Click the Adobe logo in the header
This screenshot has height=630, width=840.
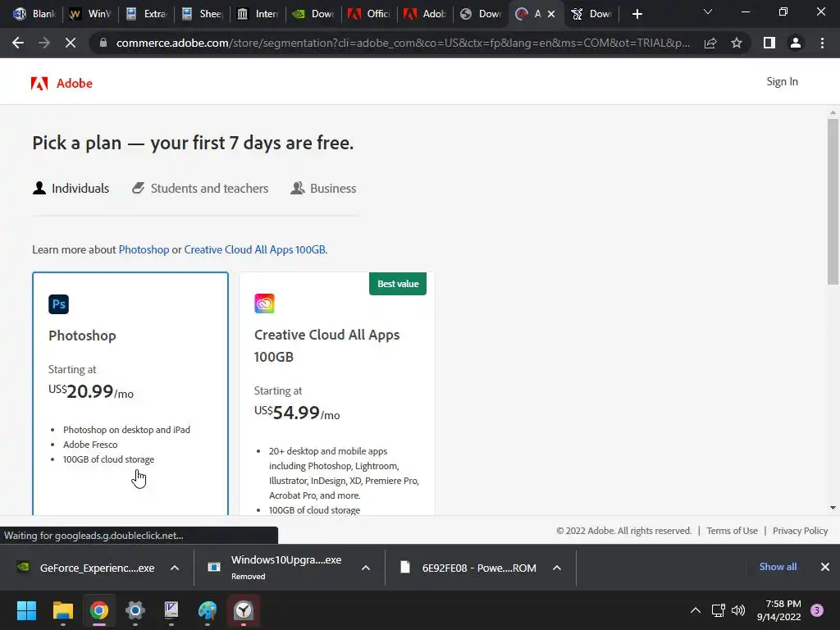click(x=62, y=83)
